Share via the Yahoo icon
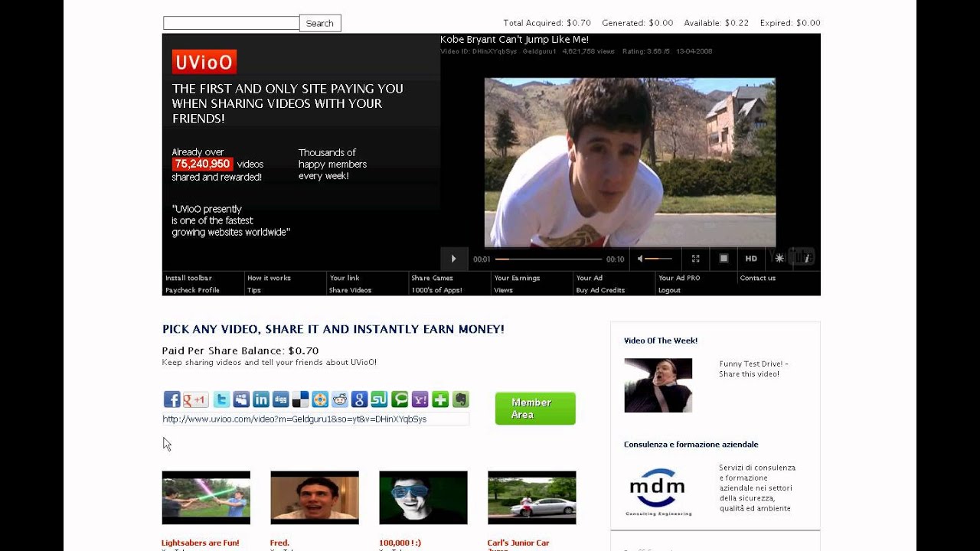This screenshot has height=551, width=980. [x=420, y=399]
